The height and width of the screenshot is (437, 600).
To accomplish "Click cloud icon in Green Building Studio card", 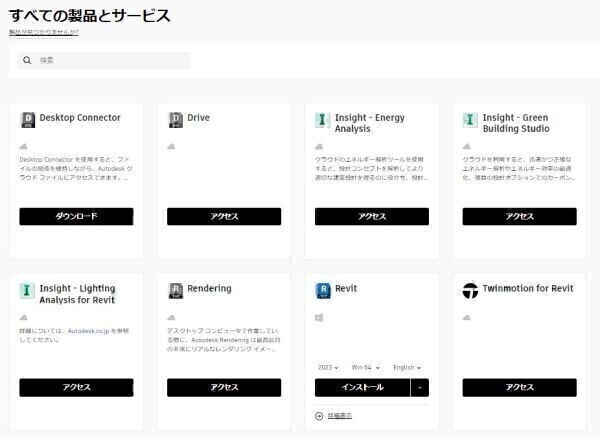I will (467, 146).
